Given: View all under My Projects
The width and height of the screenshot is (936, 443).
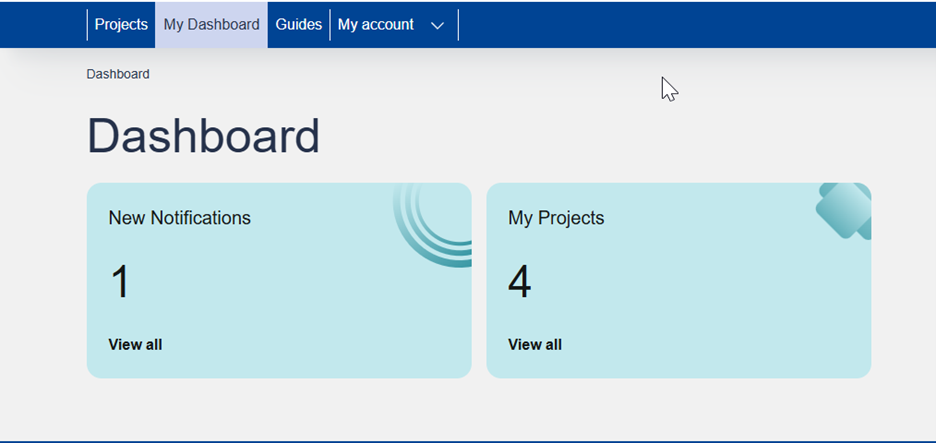Looking at the screenshot, I should 534,344.
